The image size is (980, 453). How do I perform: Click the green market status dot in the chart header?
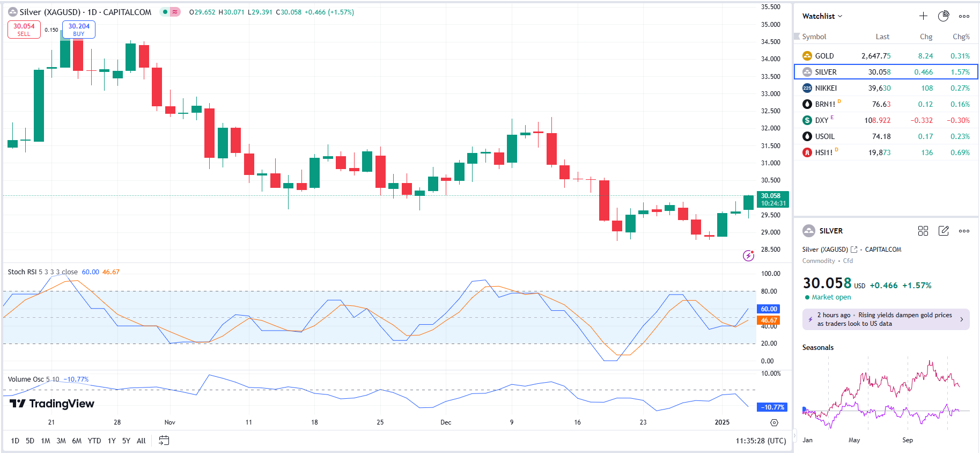point(165,12)
